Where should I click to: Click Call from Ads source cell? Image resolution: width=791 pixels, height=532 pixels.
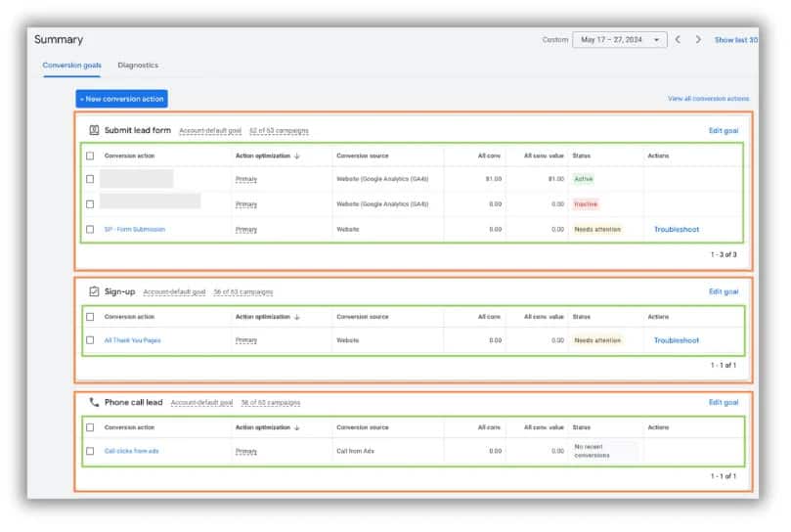coord(355,451)
